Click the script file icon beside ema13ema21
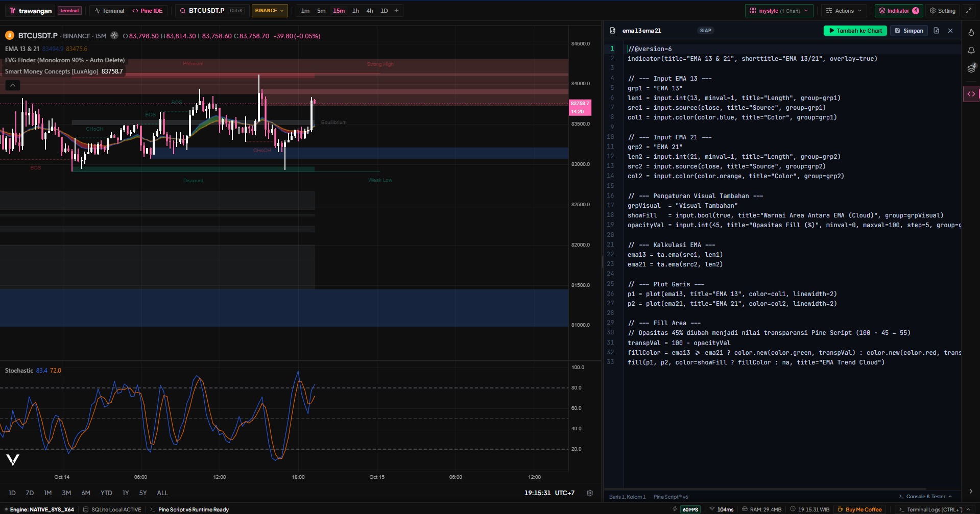 point(612,31)
